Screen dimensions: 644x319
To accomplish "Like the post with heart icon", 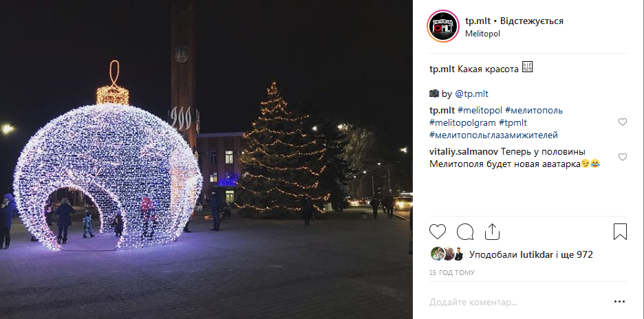I will [x=438, y=232].
